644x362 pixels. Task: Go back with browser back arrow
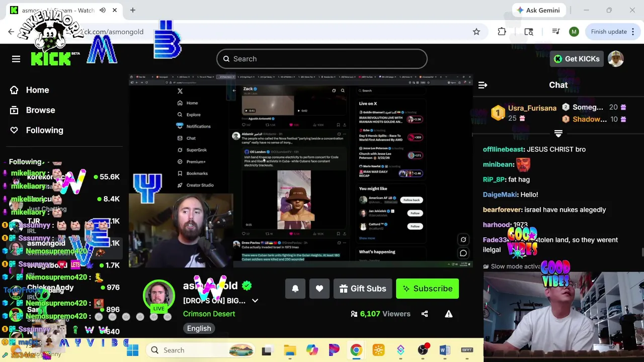coord(11,32)
